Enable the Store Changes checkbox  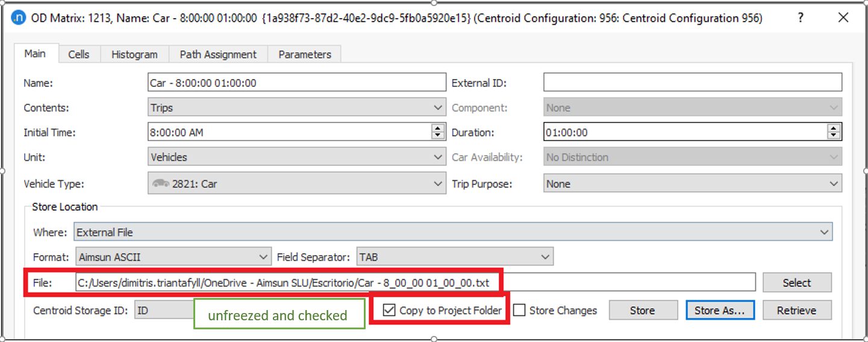[519, 311]
